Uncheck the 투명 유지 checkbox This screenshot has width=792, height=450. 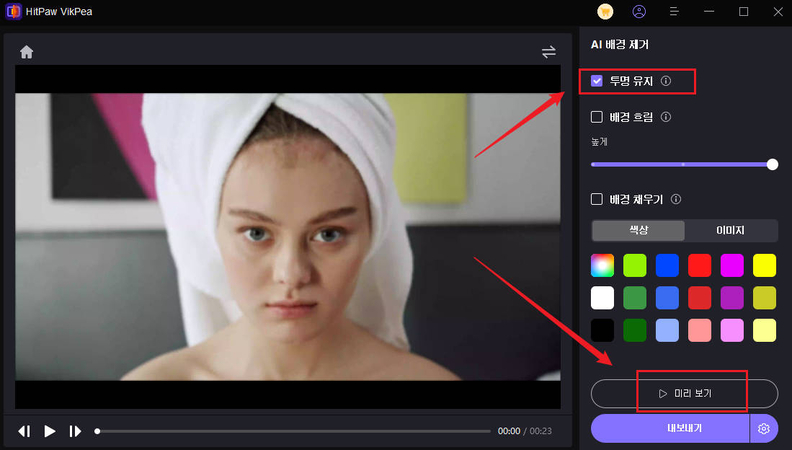(x=597, y=81)
